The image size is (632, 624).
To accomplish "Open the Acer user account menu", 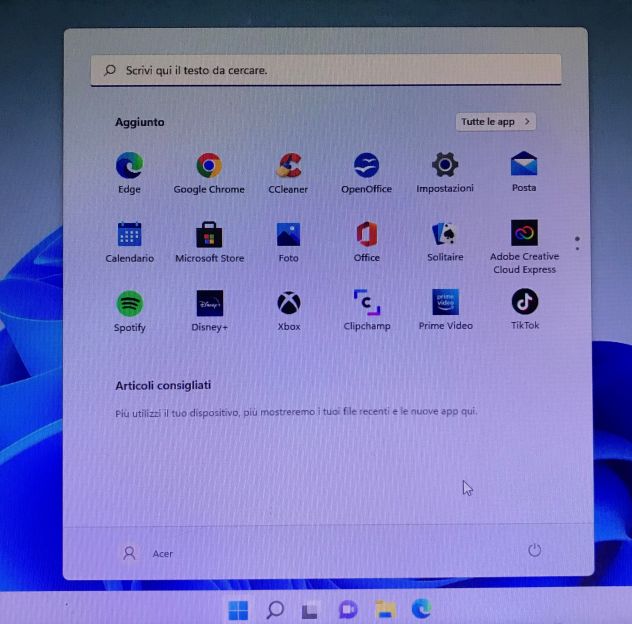I will [x=148, y=553].
